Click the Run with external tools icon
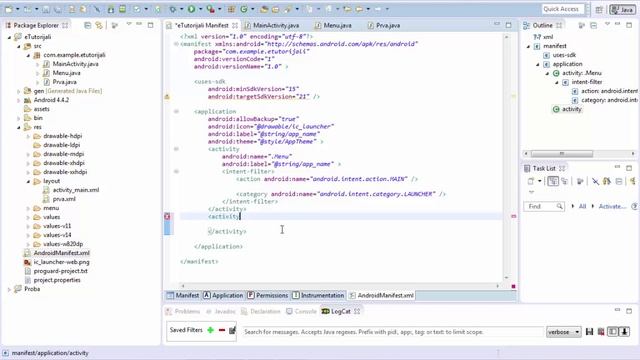This screenshot has width=640, height=360. tap(211, 9)
